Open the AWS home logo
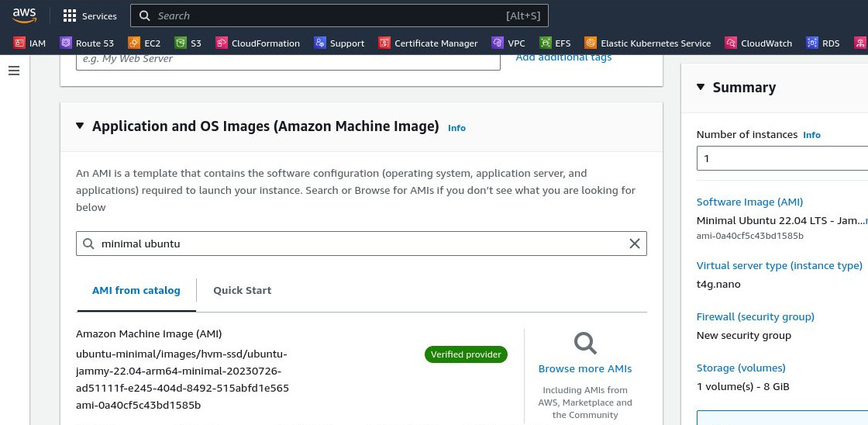 point(24,16)
